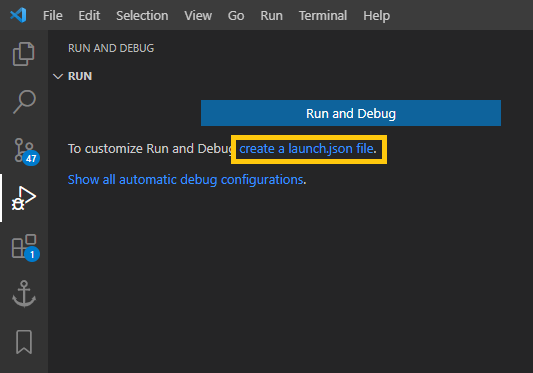Click the VS Code logo icon

click(x=18, y=15)
